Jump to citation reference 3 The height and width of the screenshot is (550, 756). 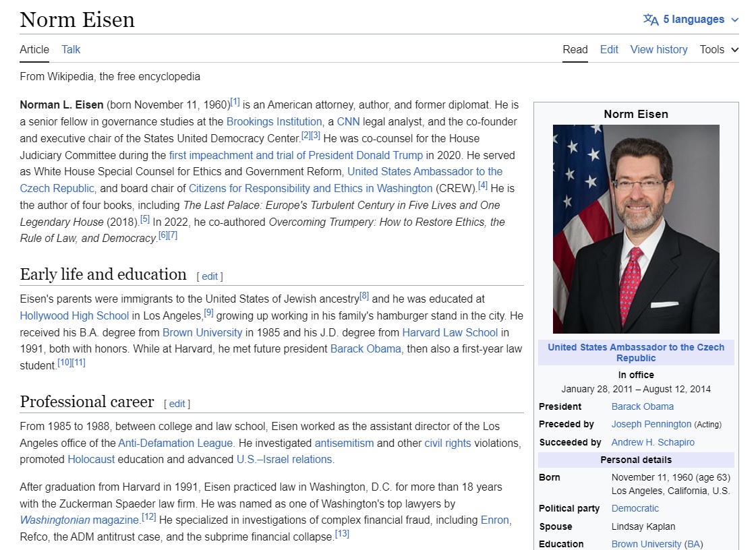[316, 135]
